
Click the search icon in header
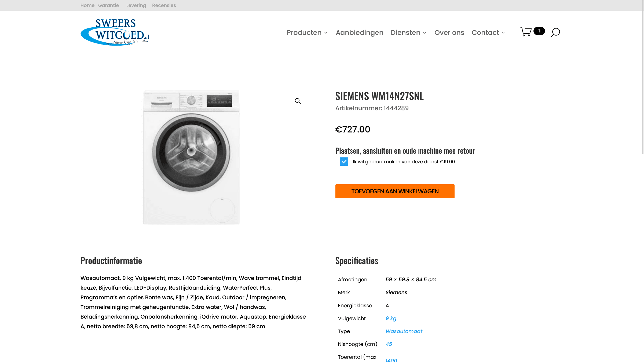[x=555, y=32]
